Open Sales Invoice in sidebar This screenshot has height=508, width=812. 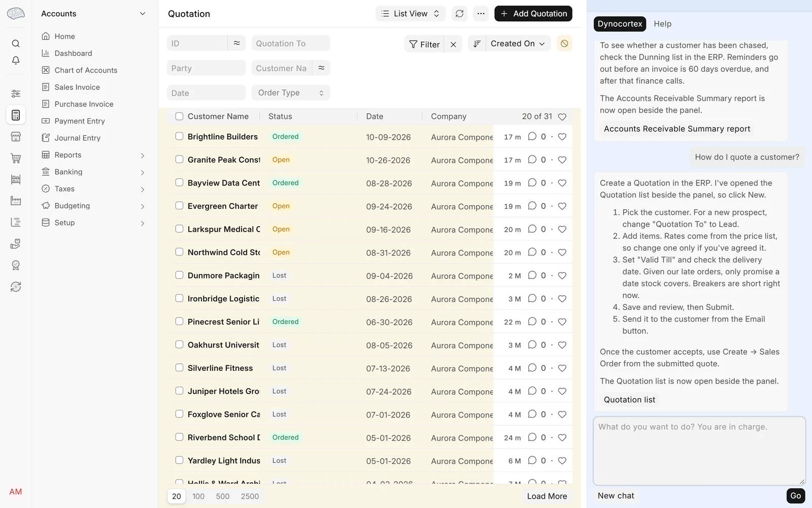click(77, 87)
